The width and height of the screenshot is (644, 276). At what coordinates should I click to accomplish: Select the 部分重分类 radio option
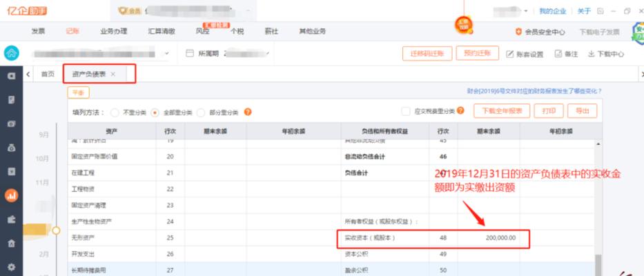click(201, 112)
